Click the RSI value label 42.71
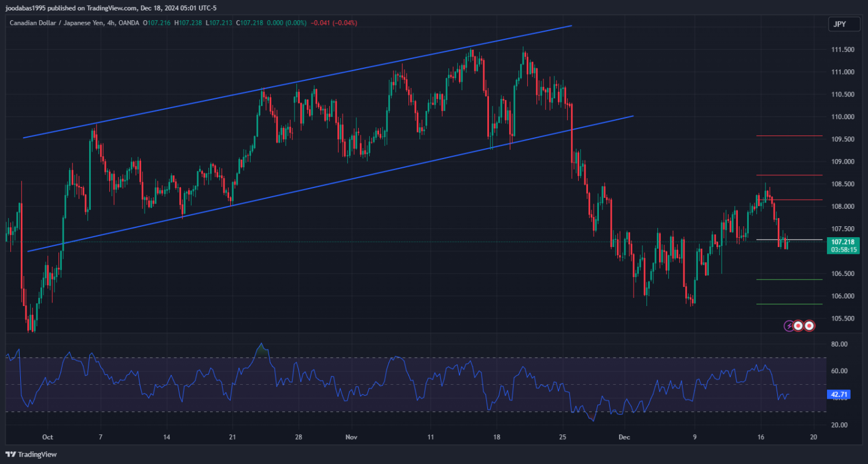Viewport: 868px width, 464px height. [838, 395]
